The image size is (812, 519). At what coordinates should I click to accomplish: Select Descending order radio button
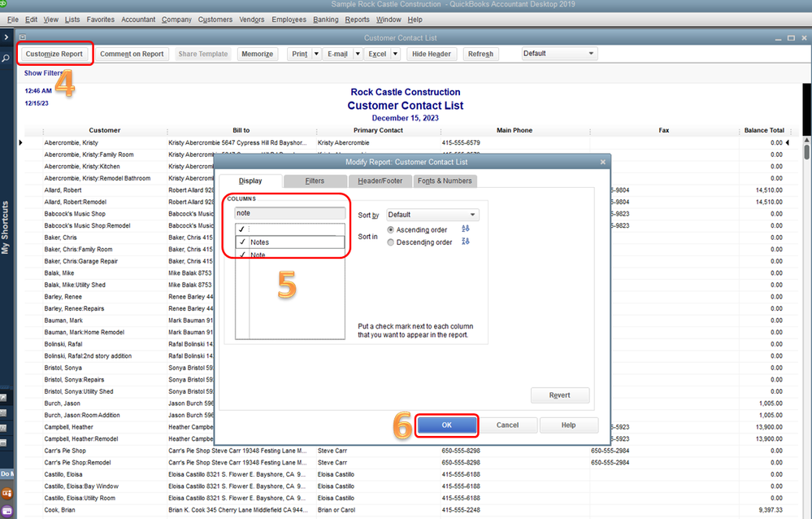[390, 242]
